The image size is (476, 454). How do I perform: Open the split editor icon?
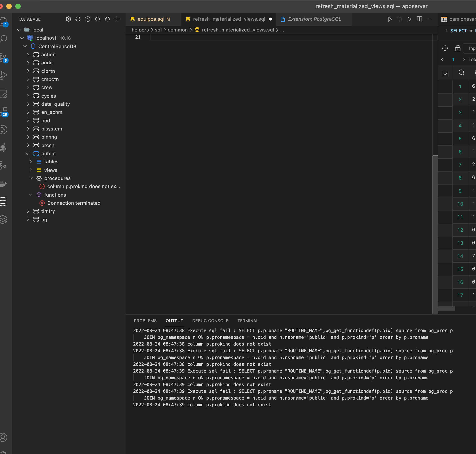coord(419,19)
